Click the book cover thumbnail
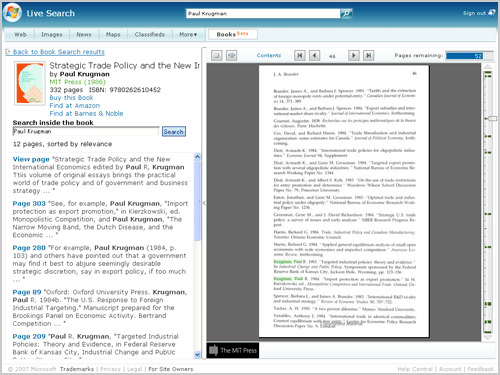Screen dimensions: 500x375 coord(30,83)
